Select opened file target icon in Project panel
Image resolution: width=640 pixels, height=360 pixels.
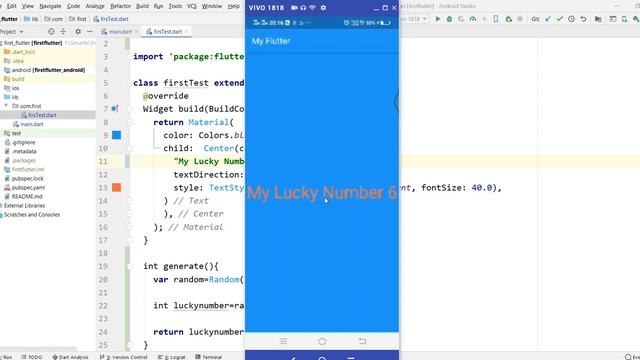click(x=51, y=31)
